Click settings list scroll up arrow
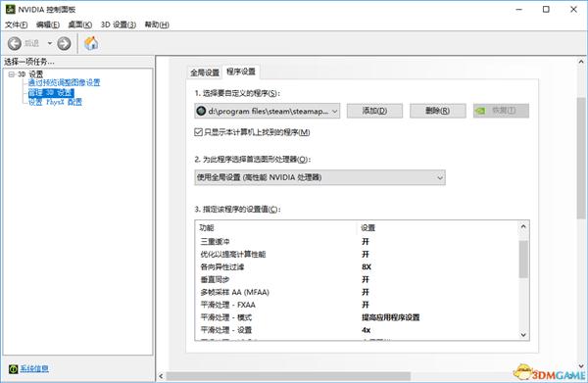The height and width of the screenshot is (383, 588). click(523, 226)
